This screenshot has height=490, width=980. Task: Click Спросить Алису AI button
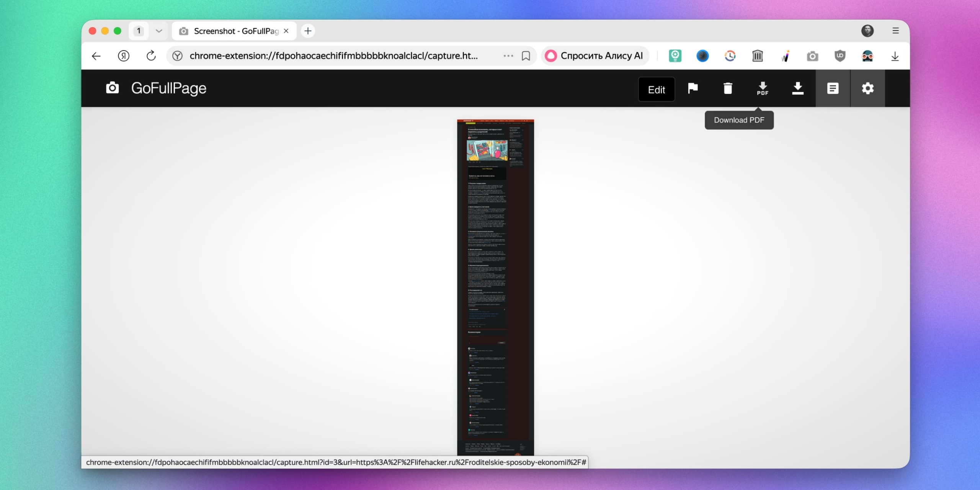(x=595, y=56)
